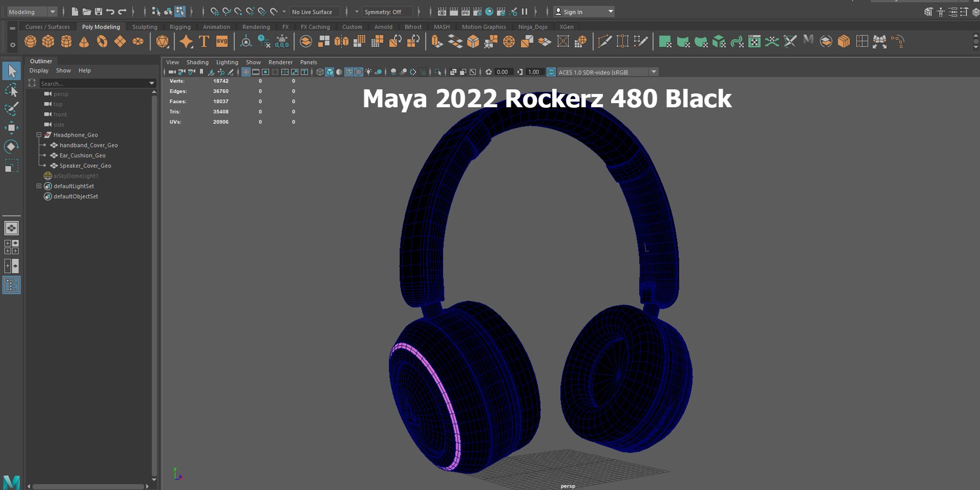Create a polygon disc from the shelf
This screenshot has height=490, width=980.
click(x=138, y=41)
